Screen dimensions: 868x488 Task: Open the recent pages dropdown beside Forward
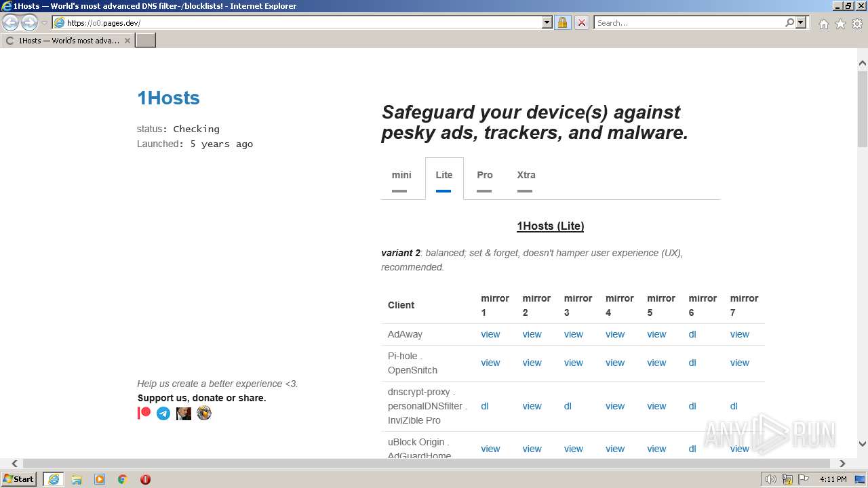tap(44, 23)
